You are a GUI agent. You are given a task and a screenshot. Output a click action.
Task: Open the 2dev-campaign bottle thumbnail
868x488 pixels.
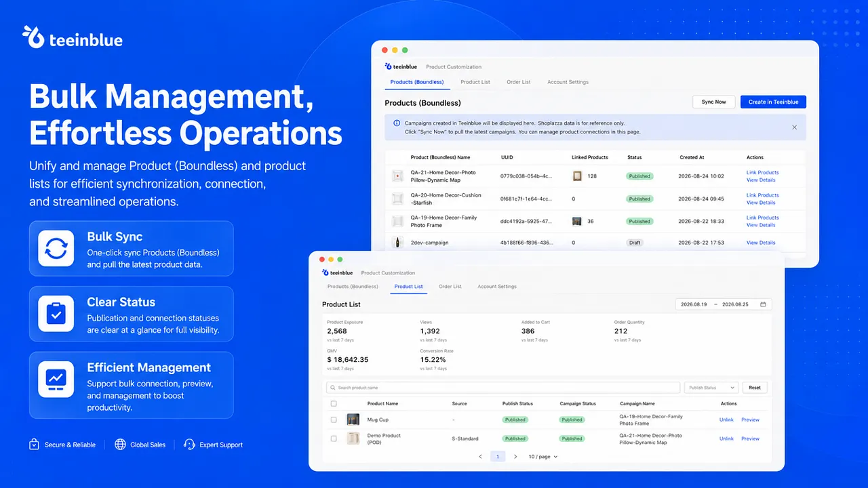click(x=397, y=243)
